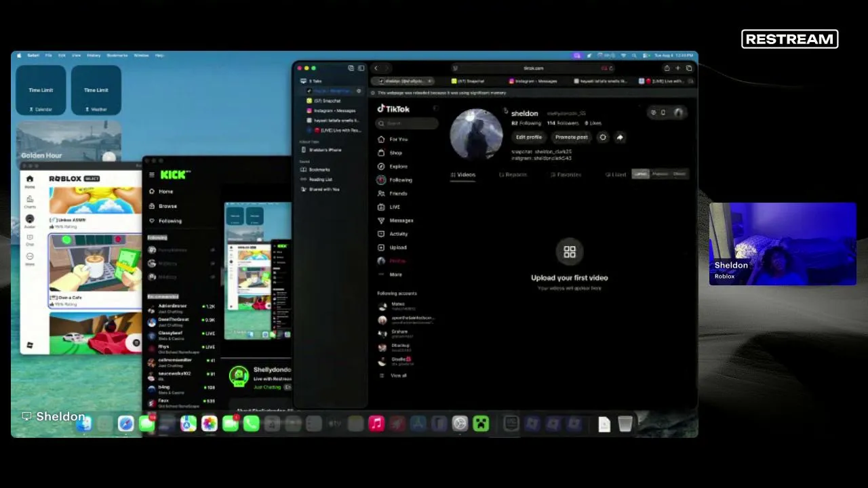Open the TikTok Shop icon
The image size is (868, 488).
[x=382, y=152]
